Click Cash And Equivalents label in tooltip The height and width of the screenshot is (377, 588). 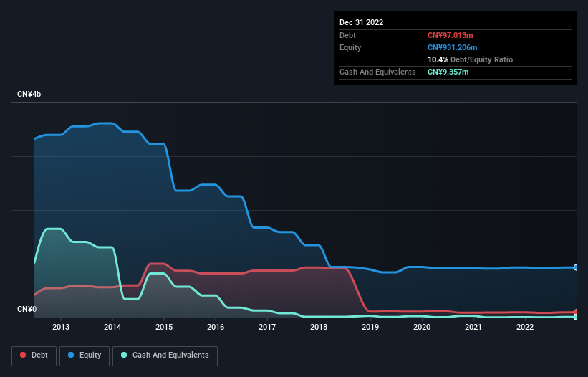point(377,72)
